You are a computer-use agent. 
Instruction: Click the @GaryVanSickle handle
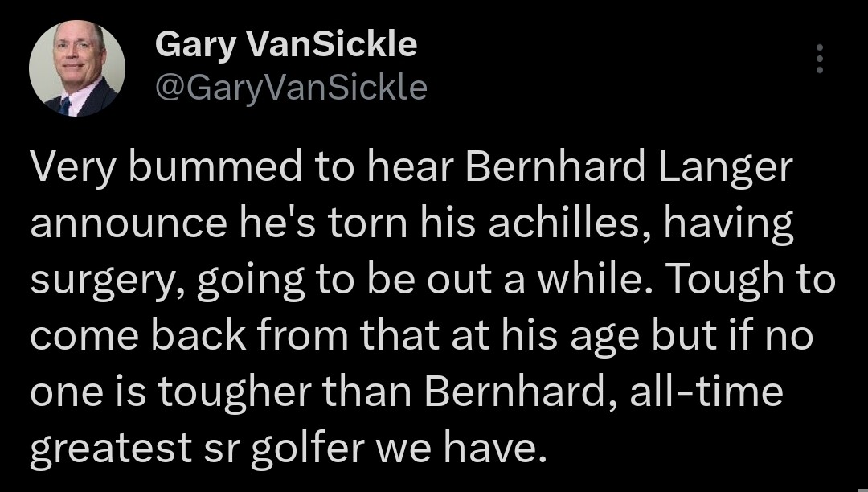291,88
